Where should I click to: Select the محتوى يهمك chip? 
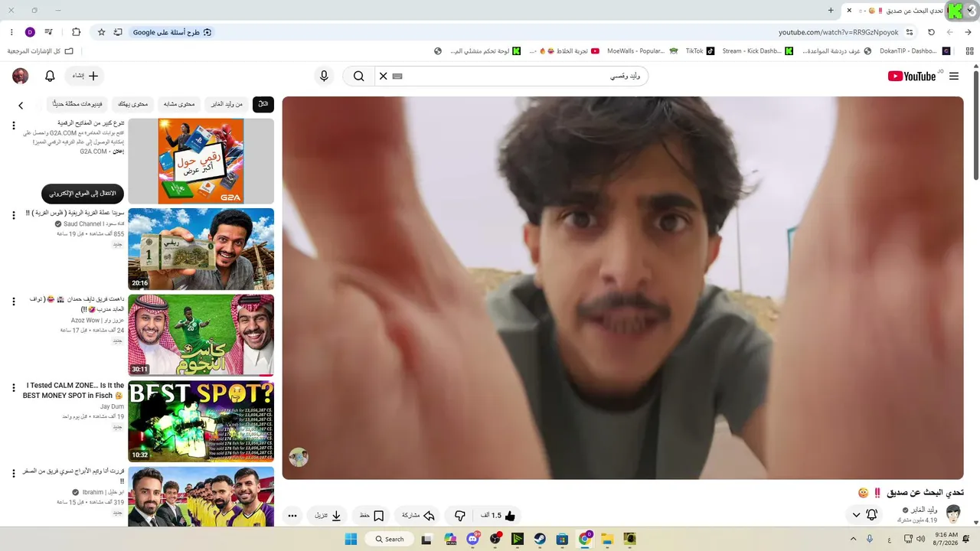click(x=133, y=104)
